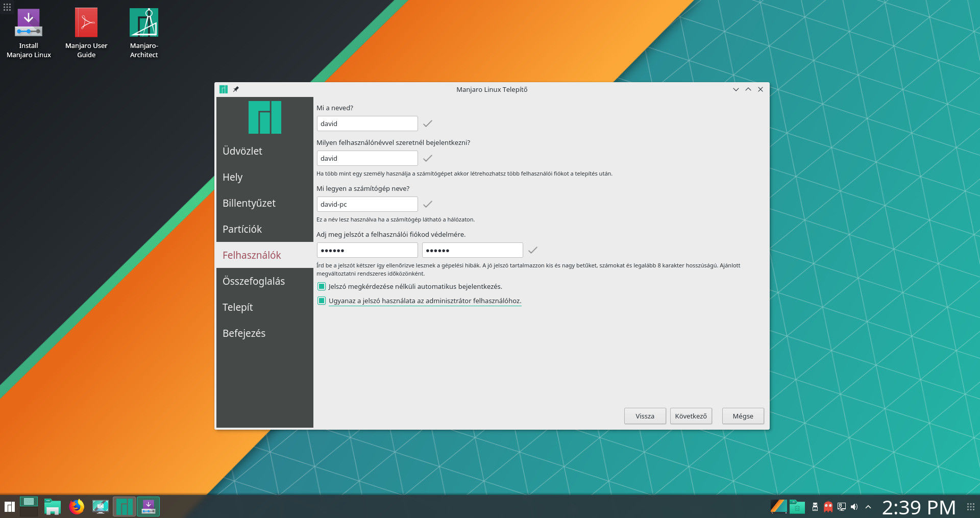Pin the installer window with the pushpin icon

click(236, 89)
